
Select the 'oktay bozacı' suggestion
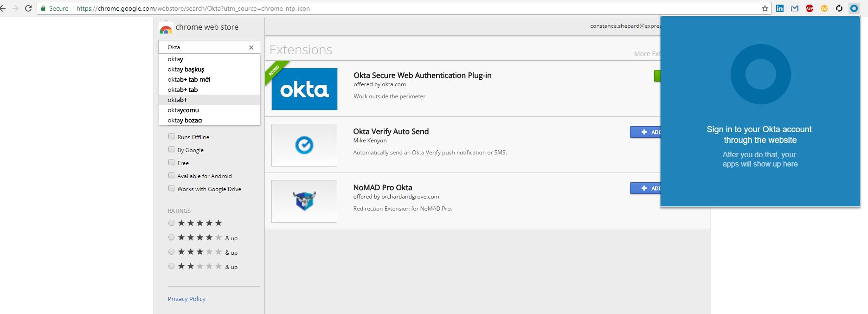coord(209,120)
